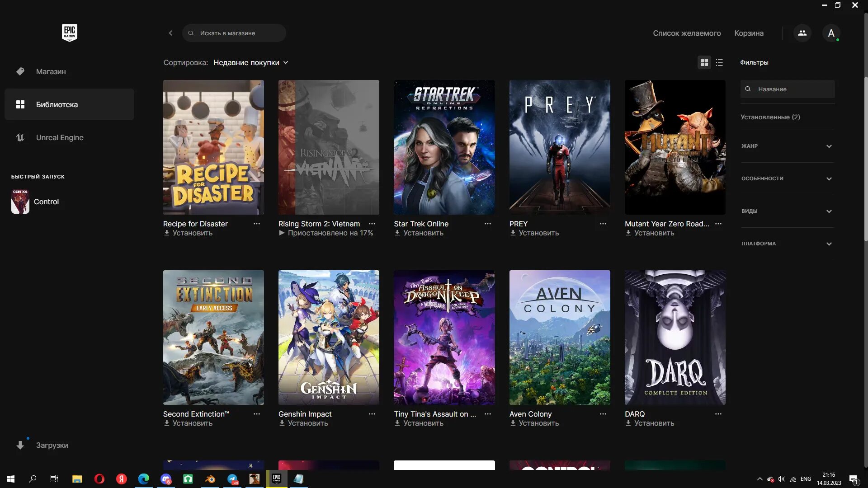Click the grid view layout icon
Screen dimensions: 868x488
click(x=704, y=62)
